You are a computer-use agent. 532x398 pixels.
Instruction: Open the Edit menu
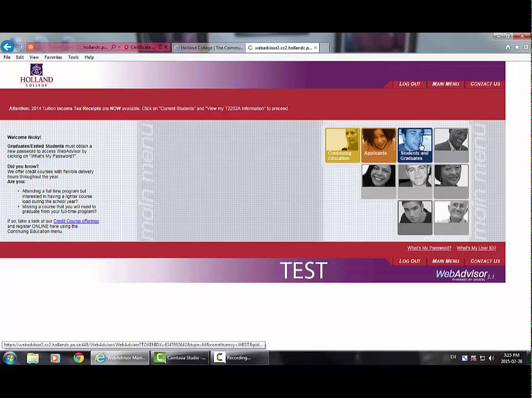point(20,57)
